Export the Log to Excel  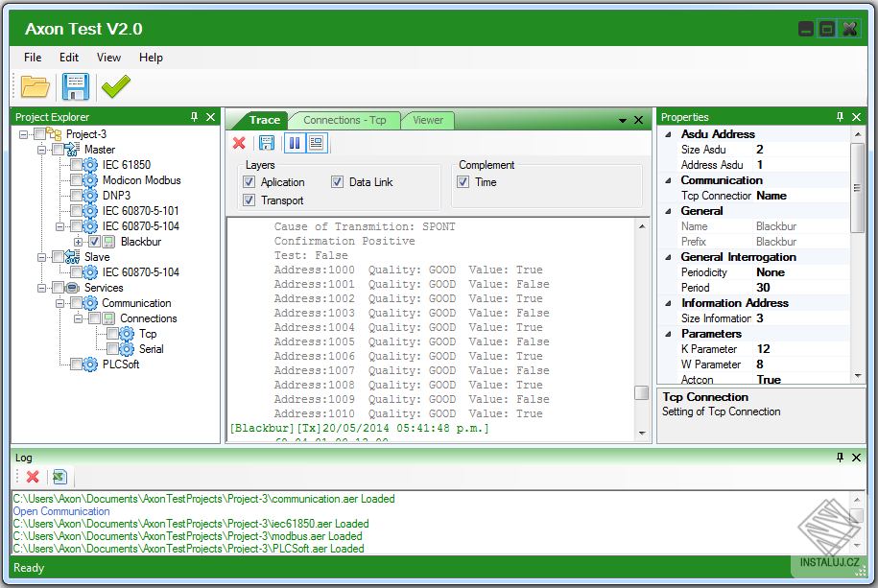pos(59,477)
